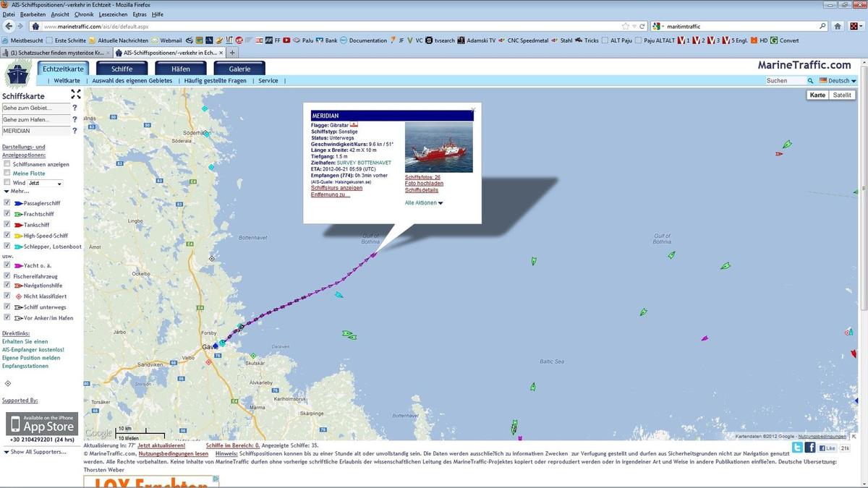Open the search engine selector dropdown
Viewport: 868px width, 488px height.
pos(658,26)
